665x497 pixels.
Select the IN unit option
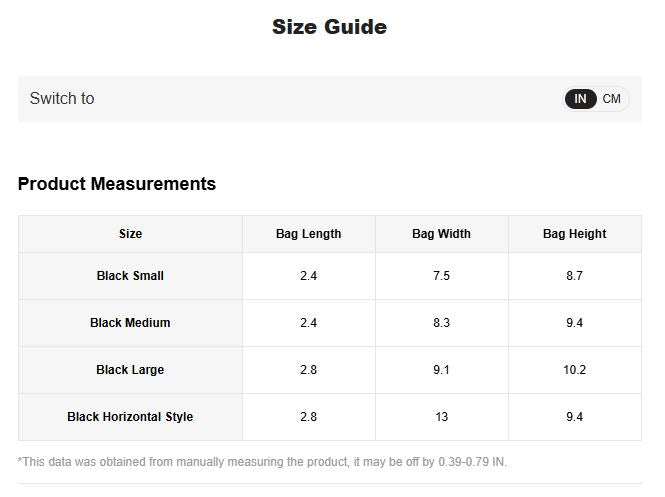coord(581,99)
